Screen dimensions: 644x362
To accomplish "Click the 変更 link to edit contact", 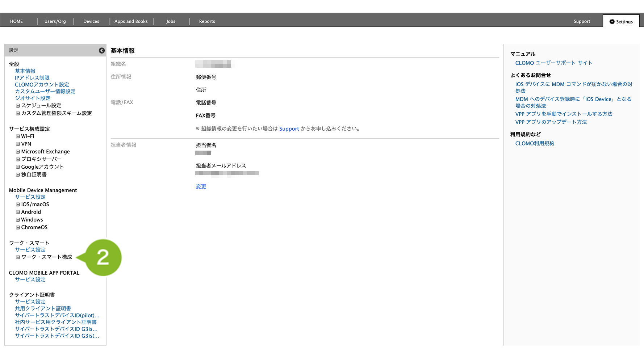I will click(201, 187).
